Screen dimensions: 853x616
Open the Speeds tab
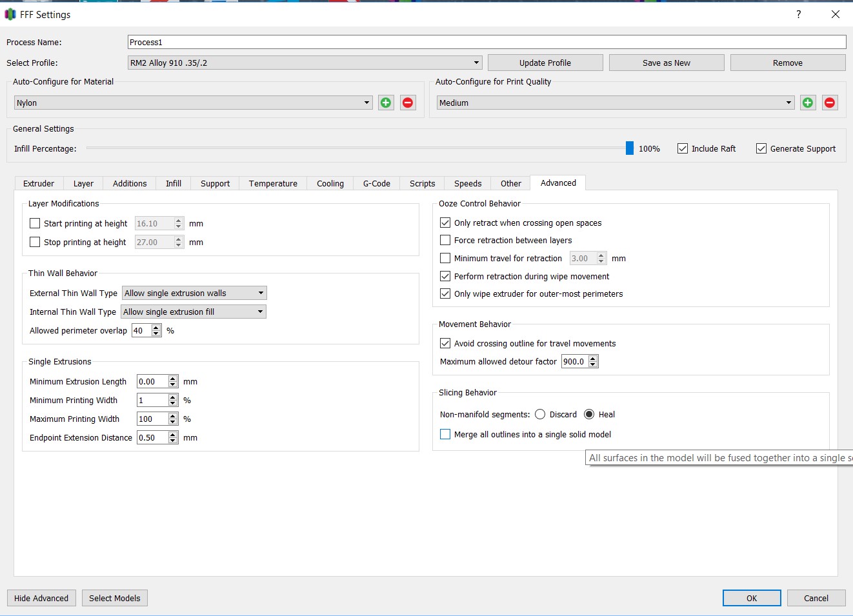[x=468, y=183]
